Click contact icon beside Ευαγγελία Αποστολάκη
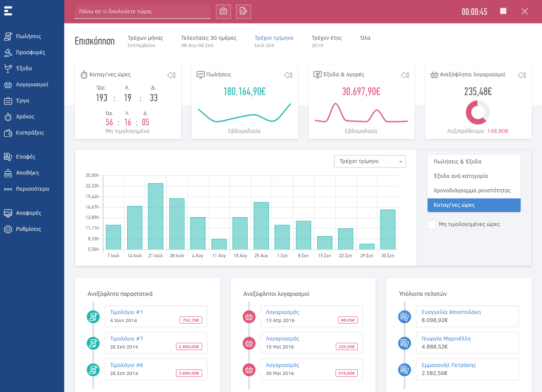The image size is (542, 392). click(x=404, y=316)
